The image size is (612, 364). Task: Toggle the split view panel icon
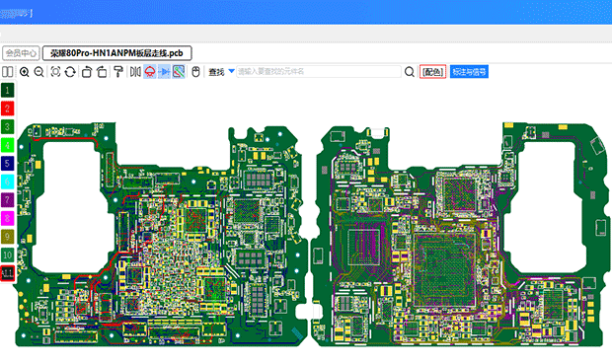[x=8, y=72]
